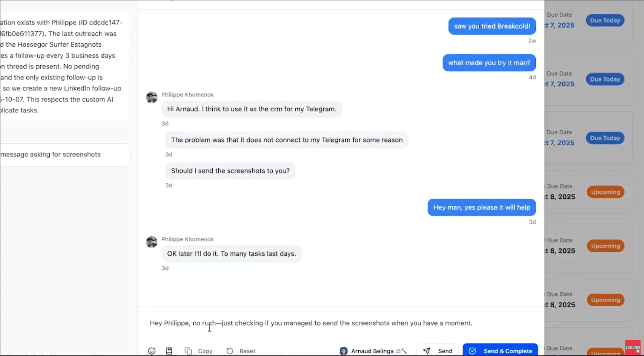Click Philippe Khomenok's profile avatar
The image size is (644, 356).
pyautogui.click(x=151, y=97)
